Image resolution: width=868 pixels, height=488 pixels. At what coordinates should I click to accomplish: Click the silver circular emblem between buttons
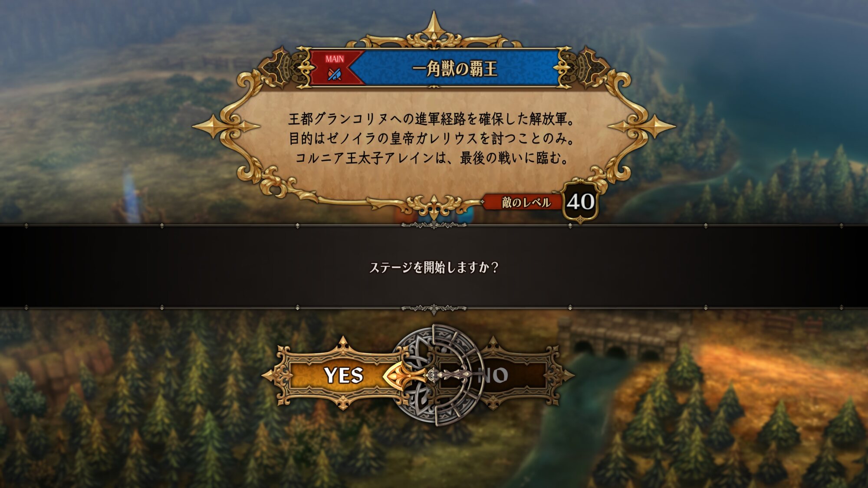438,375
